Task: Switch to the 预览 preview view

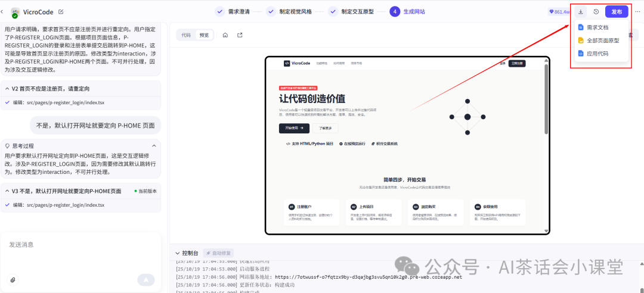Action: [204, 35]
